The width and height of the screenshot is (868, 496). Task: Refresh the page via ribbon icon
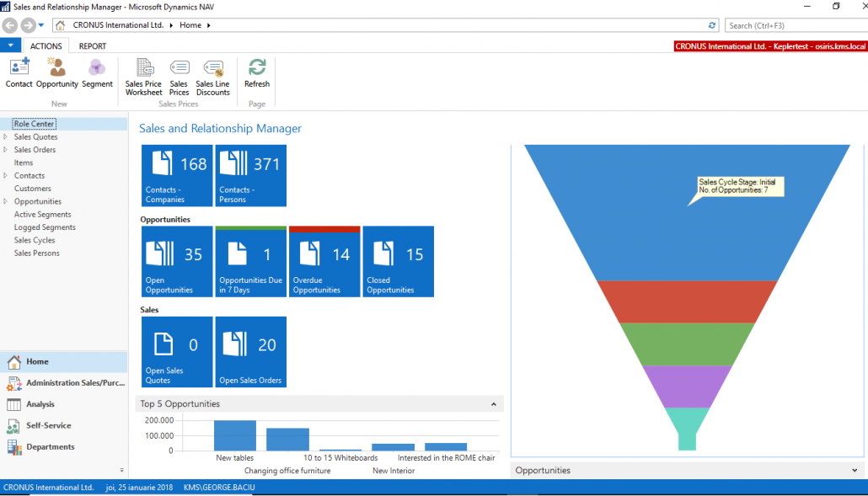[x=257, y=72]
